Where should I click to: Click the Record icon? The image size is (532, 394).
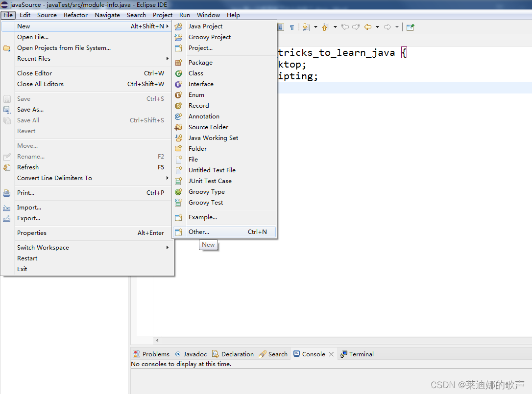[178, 106]
